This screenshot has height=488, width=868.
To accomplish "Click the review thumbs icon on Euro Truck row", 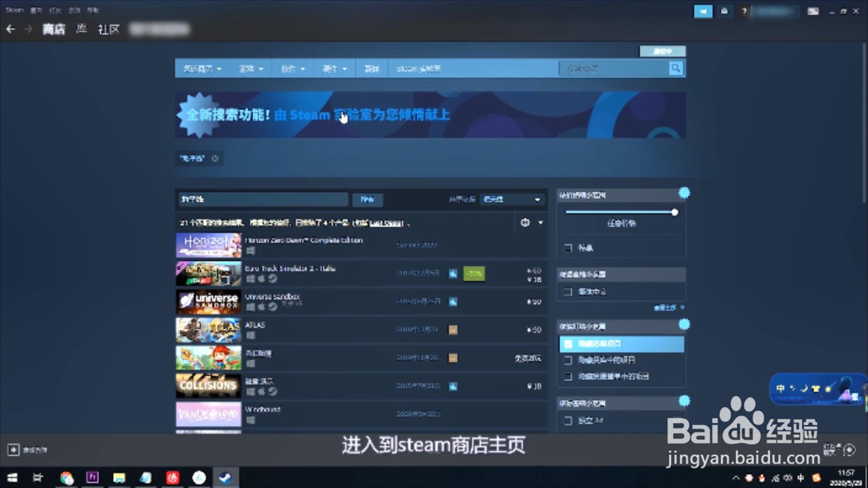I will click(x=453, y=273).
